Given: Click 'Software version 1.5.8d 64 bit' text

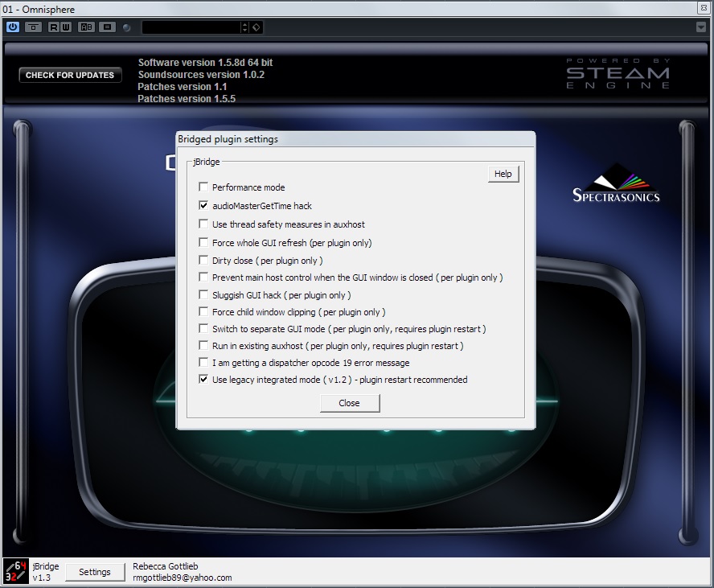Looking at the screenshot, I should (205, 63).
